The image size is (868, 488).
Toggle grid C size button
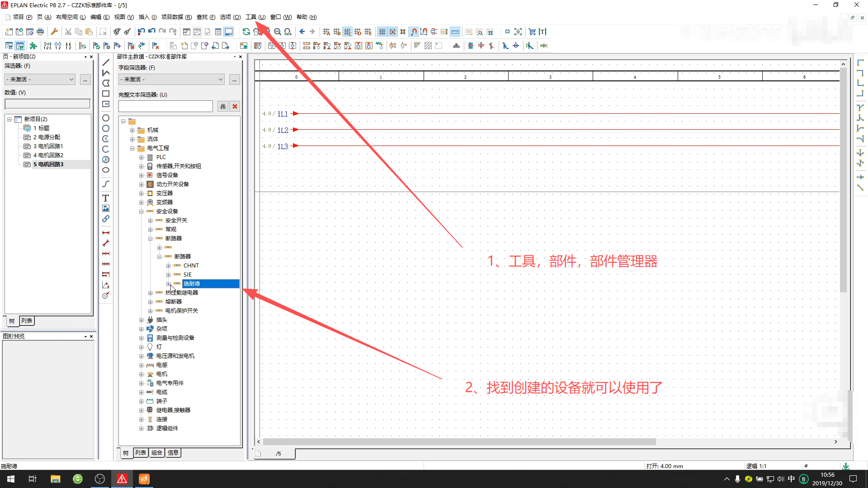tap(347, 32)
